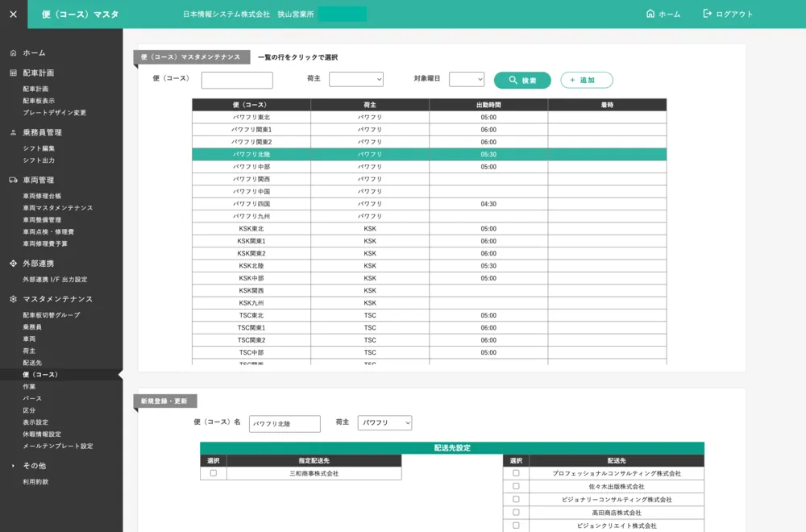The image size is (806, 532).
Task: Click the X close icon in header
Action: click(13, 14)
